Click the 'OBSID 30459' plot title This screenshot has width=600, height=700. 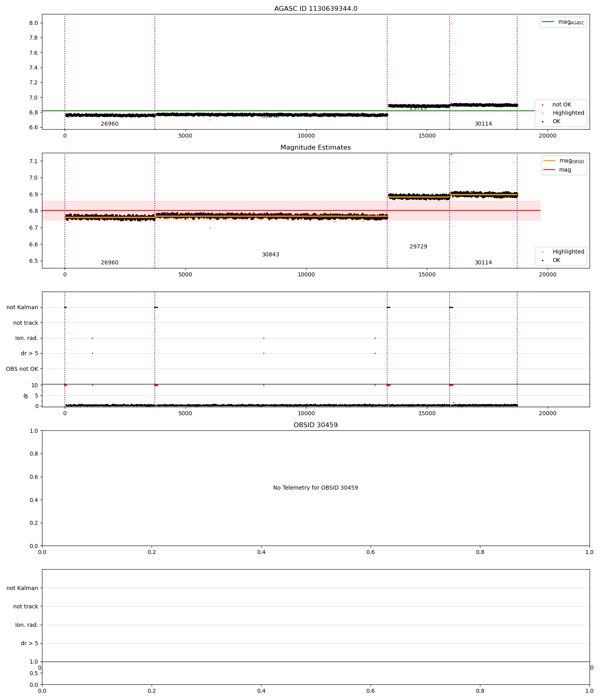click(x=316, y=425)
